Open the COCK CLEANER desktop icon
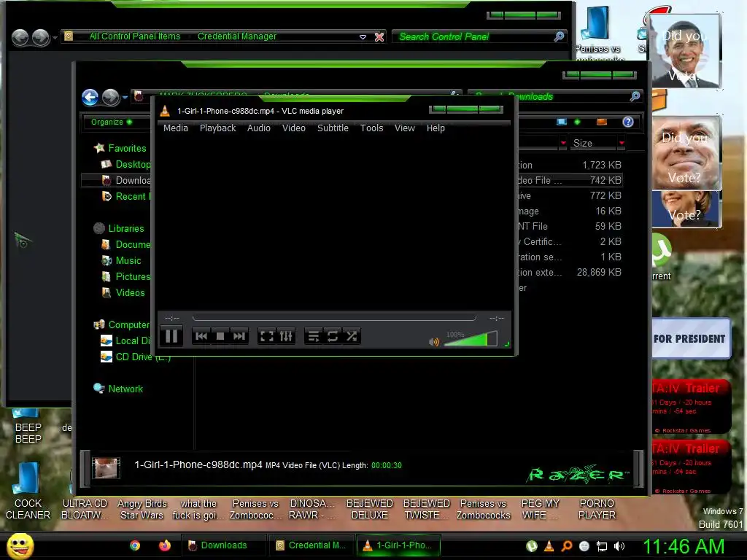 pyautogui.click(x=28, y=491)
